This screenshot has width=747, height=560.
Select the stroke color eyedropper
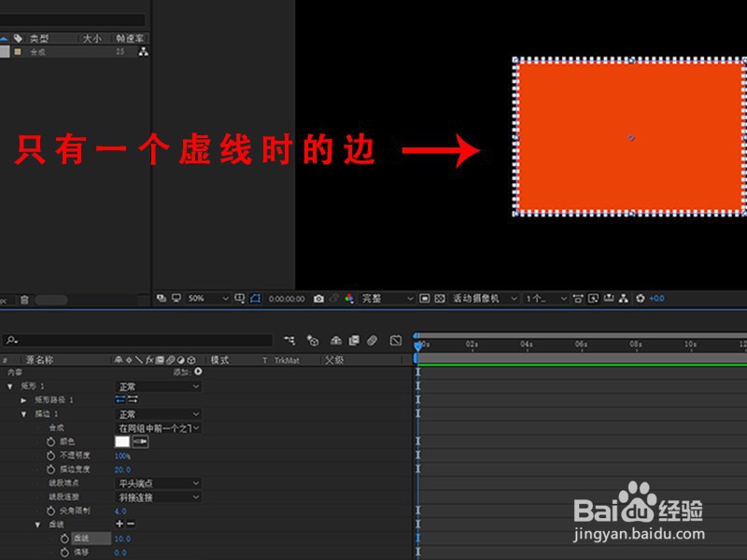(140, 441)
